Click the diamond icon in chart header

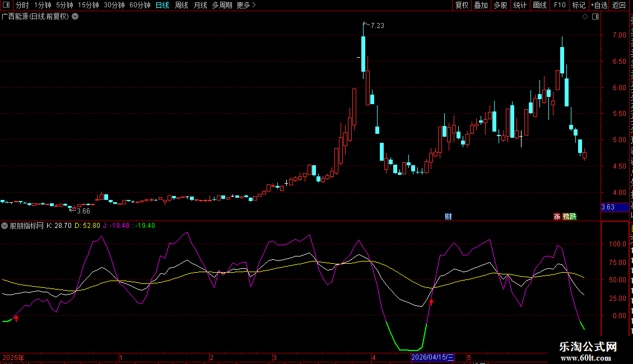pos(585,17)
